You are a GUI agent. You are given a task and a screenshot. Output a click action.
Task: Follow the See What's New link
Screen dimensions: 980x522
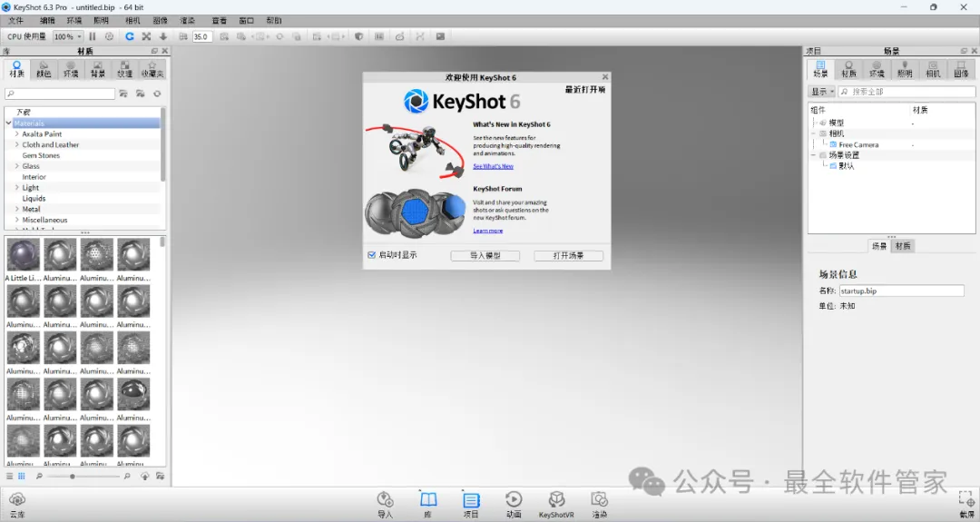point(493,166)
